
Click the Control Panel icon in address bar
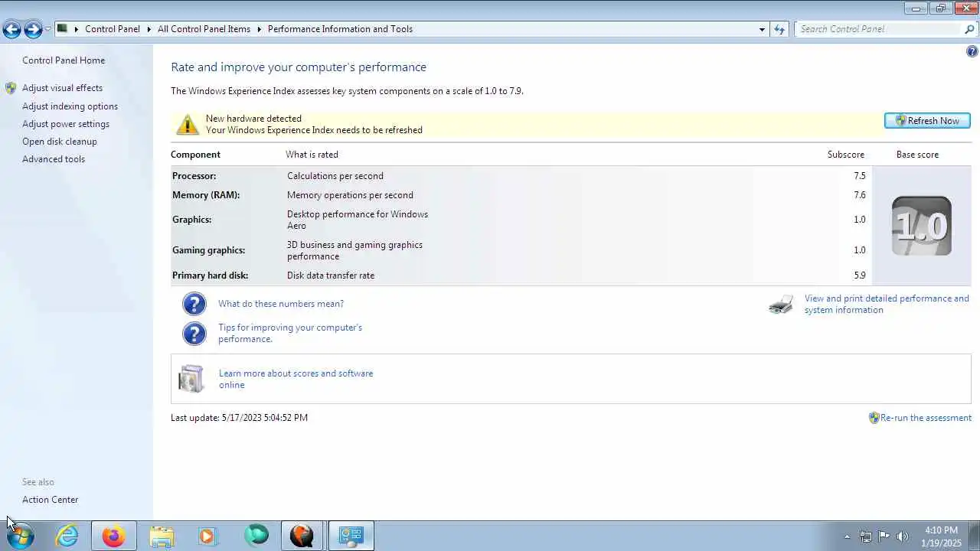click(63, 29)
